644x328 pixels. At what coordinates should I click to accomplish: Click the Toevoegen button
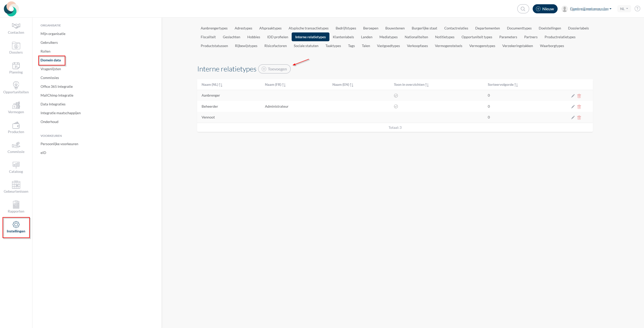tap(274, 69)
